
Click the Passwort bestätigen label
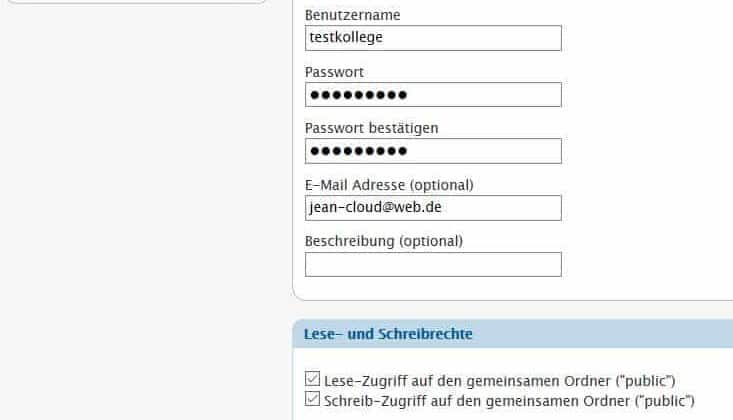372,128
